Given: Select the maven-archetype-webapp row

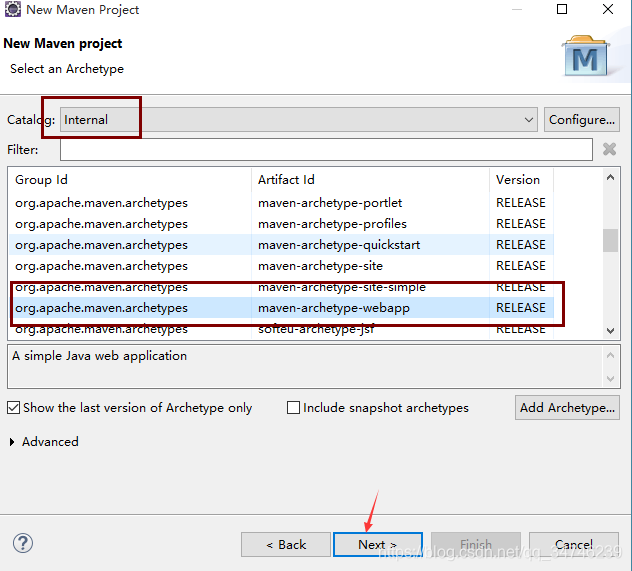Looking at the screenshot, I should point(281,308).
